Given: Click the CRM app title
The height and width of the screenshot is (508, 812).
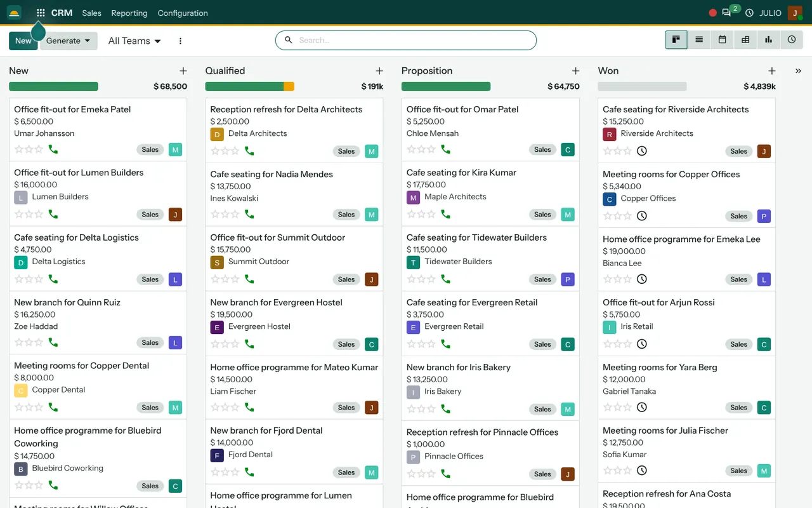Looking at the screenshot, I should [x=62, y=13].
